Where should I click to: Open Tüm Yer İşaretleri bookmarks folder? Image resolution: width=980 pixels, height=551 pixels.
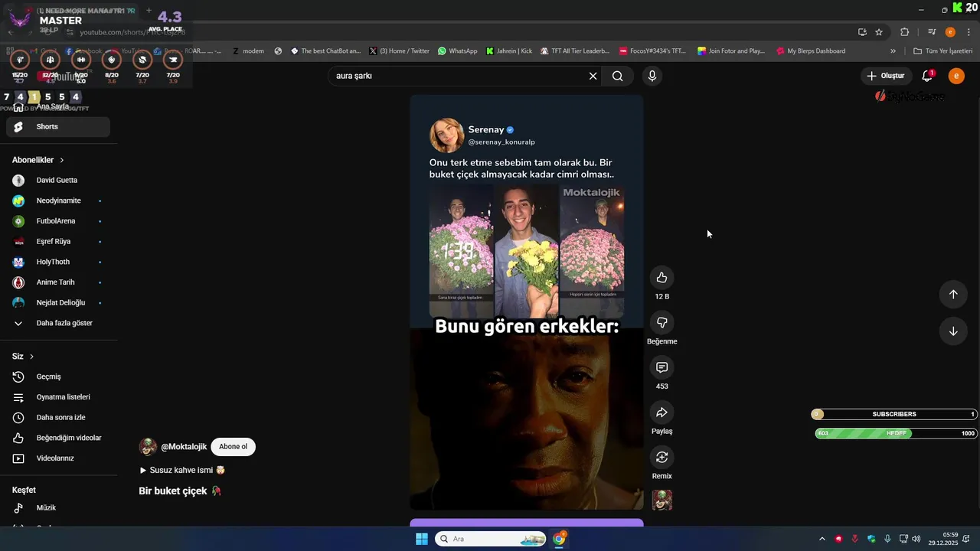[943, 51]
